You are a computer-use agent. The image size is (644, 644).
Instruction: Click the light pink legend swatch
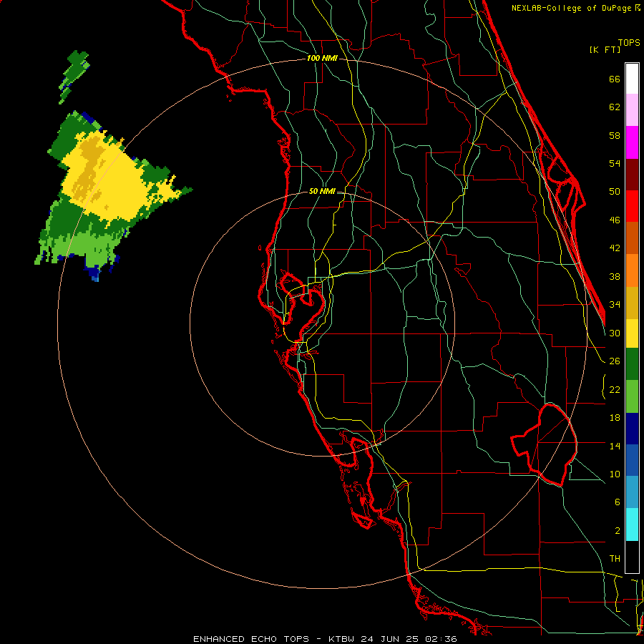coord(632,109)
